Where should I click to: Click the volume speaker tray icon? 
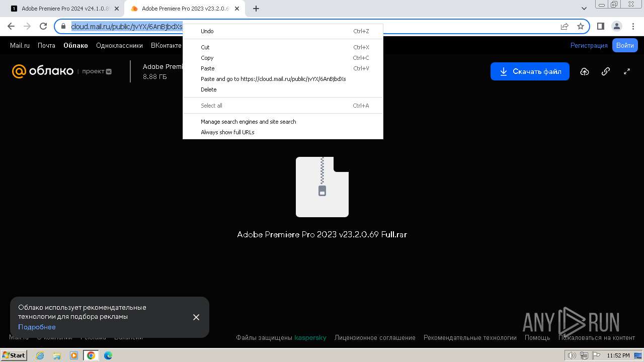click(572, 355)
